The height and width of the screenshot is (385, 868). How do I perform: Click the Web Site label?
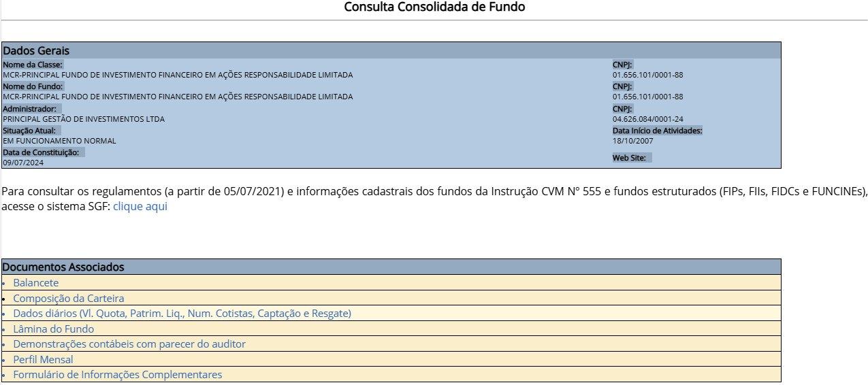pos(629,158)
